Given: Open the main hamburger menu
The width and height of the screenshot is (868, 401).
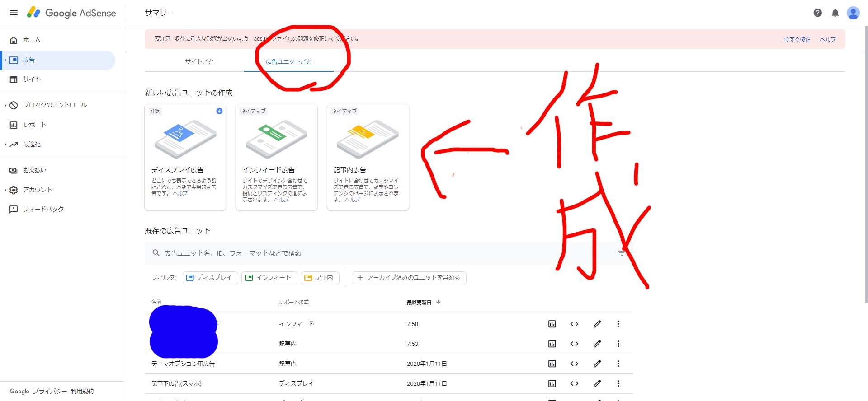Looking at the screenshot, I should [x=14, y=13].
